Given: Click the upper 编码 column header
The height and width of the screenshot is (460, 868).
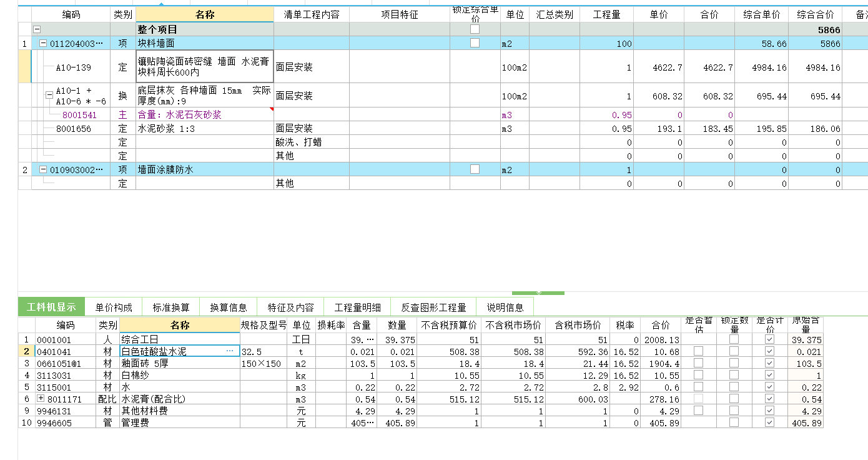Looking at the screenshot, I should pos(71,14).
